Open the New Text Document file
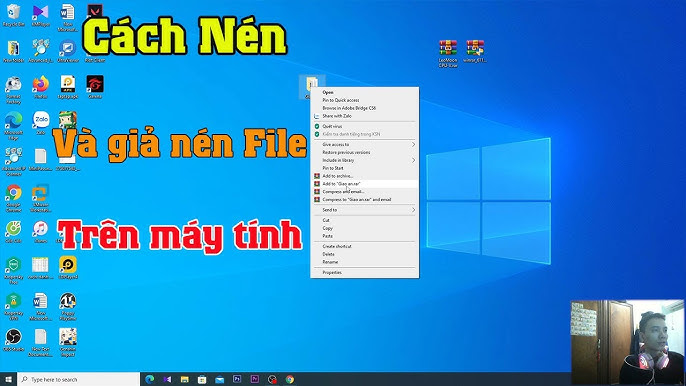The image size is (686, 386). pyautogui.click(x=41, y=342)
